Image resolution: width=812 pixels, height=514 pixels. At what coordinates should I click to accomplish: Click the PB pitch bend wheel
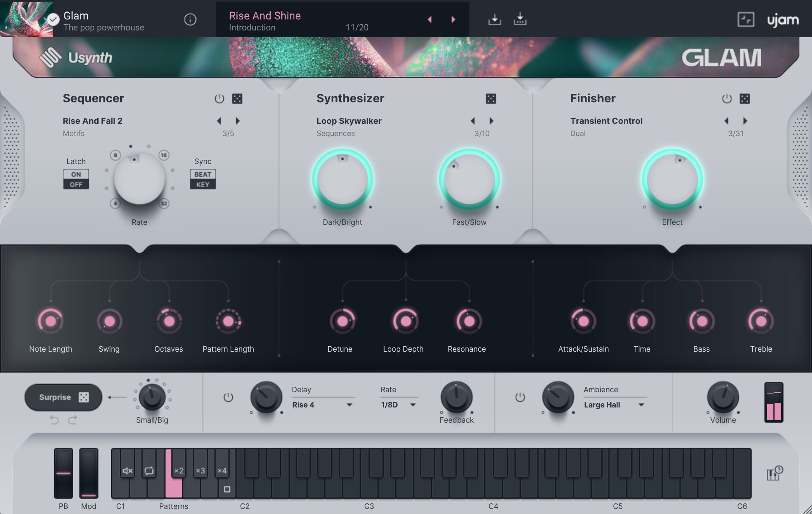(x=63, y=473)
